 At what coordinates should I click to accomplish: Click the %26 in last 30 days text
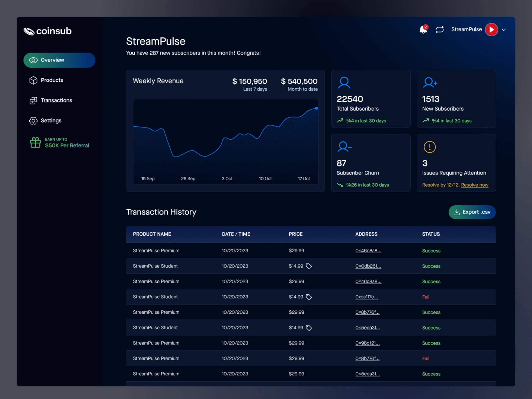point(367,185)
